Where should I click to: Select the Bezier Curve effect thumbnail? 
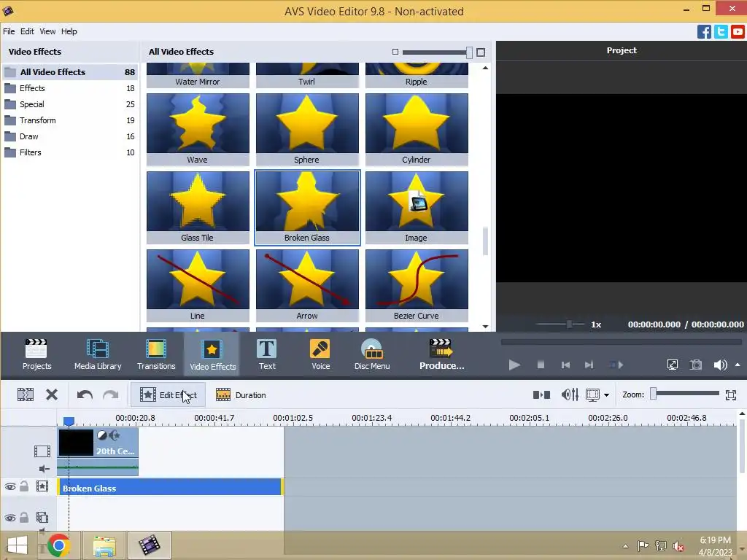(417, 285)
